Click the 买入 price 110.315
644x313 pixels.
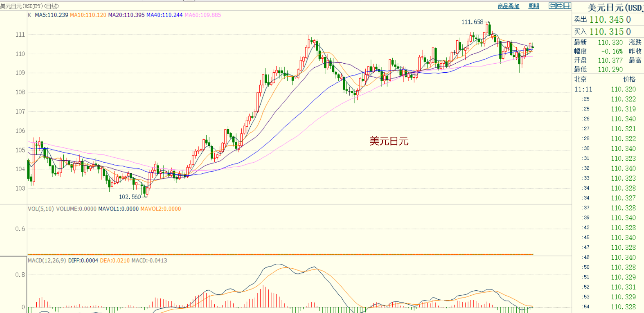pyautogui.click(x=606, y=32)
